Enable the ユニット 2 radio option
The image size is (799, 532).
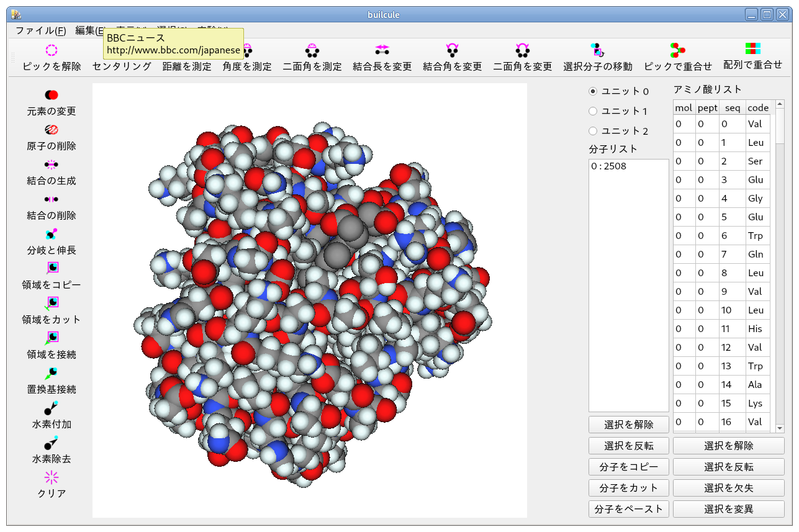point(593,131)
